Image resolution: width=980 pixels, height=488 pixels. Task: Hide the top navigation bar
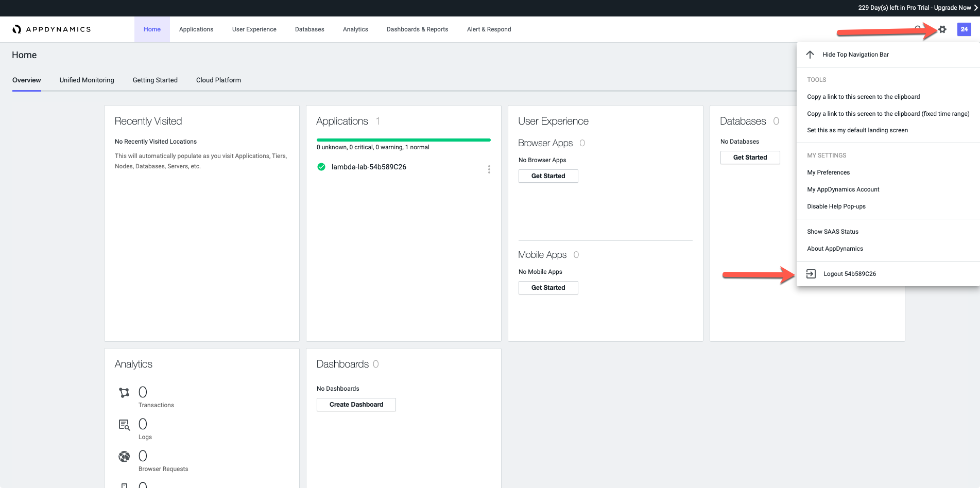(x=855, y=55)
